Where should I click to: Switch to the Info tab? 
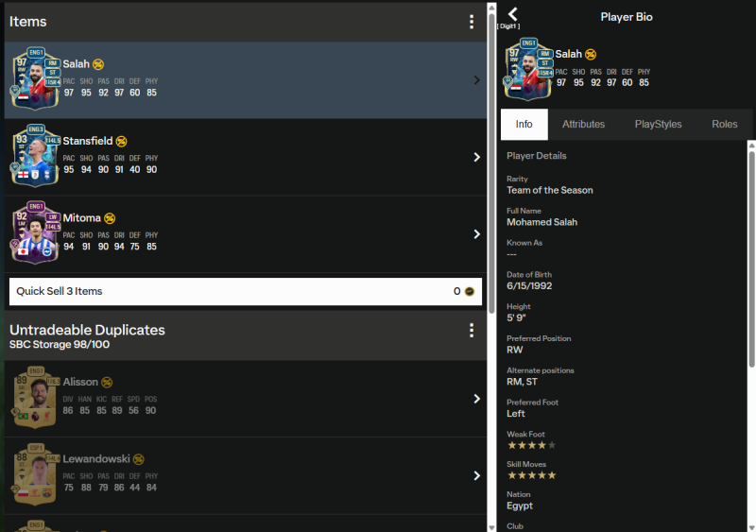[x=524, y=125]
